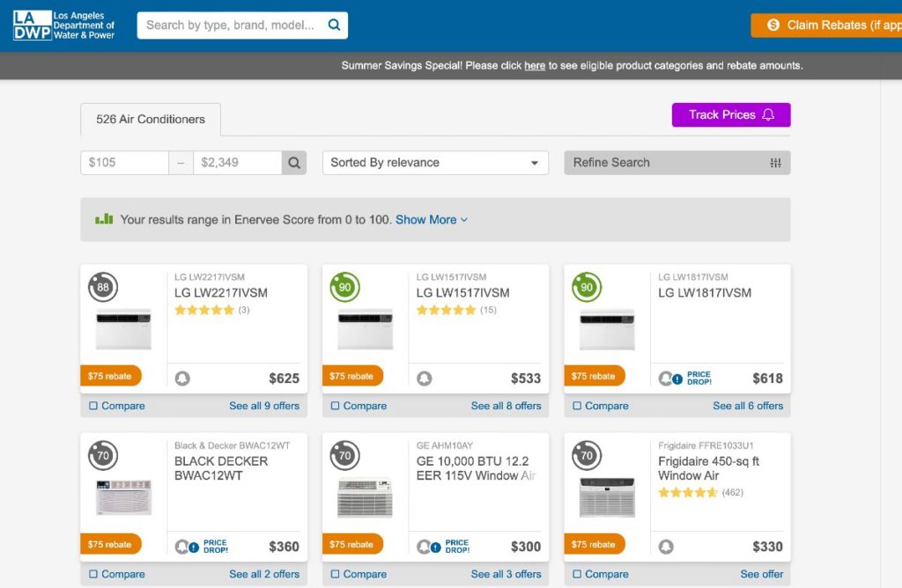Check Compare for Frigidaire FFRE1033U1
This screenshot has width=902, height=588.
(x=576, y=574)
